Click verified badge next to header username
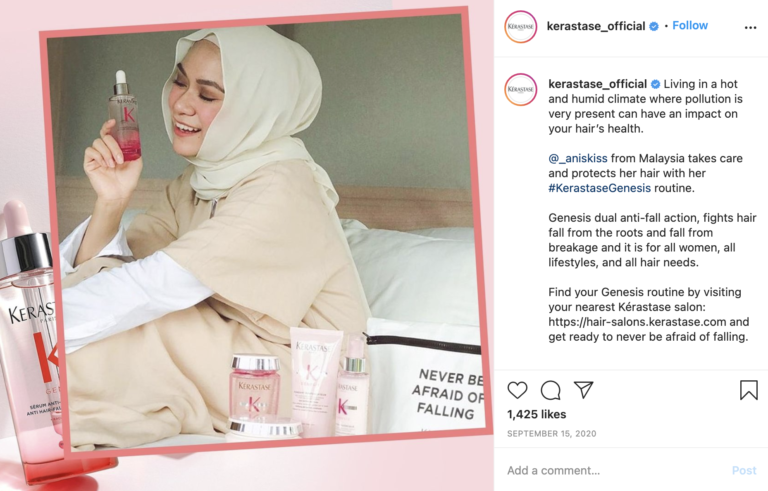The height and width of the screenshot is (491, 768). pos(654,26)
